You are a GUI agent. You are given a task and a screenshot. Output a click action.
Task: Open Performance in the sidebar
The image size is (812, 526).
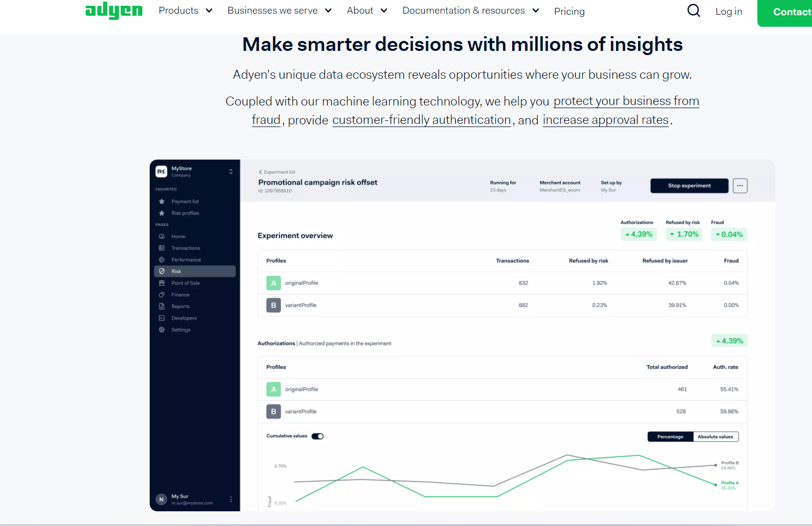(x=186, y=260)
